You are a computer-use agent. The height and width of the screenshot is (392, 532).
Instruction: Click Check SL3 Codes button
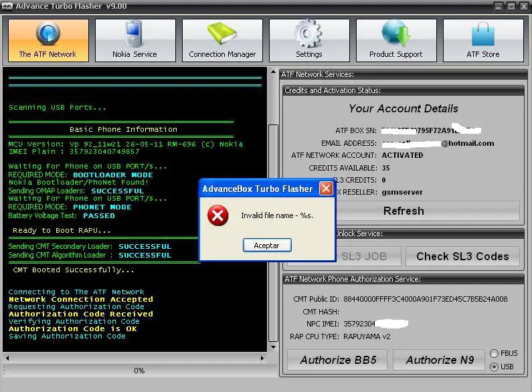pyautogui.click(x=462, y=256)
